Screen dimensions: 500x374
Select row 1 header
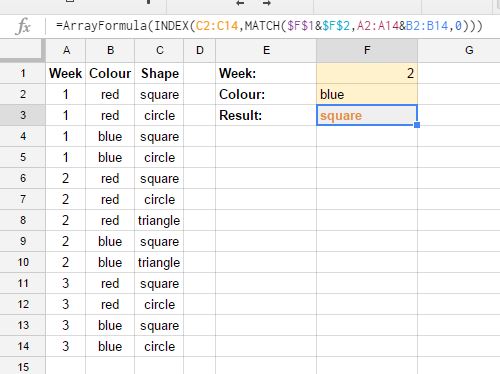click(23, 73)
